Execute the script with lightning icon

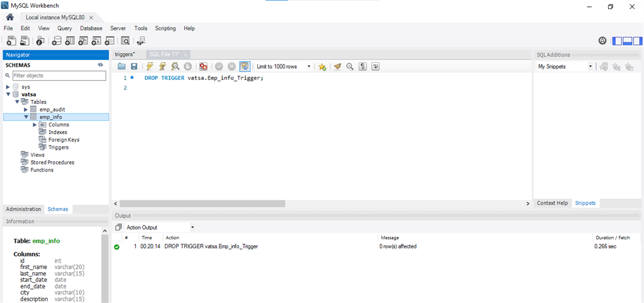pyautogui.click(x=150, y=66)
